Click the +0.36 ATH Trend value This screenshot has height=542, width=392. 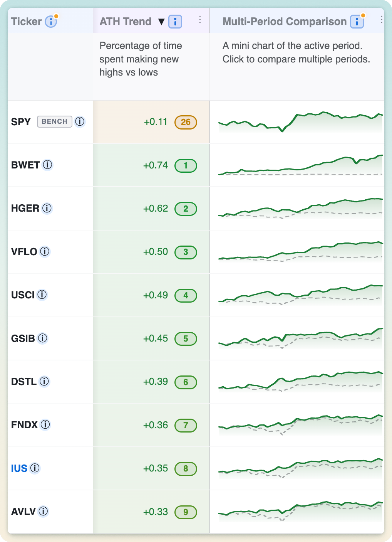click(x=156, y=425)
